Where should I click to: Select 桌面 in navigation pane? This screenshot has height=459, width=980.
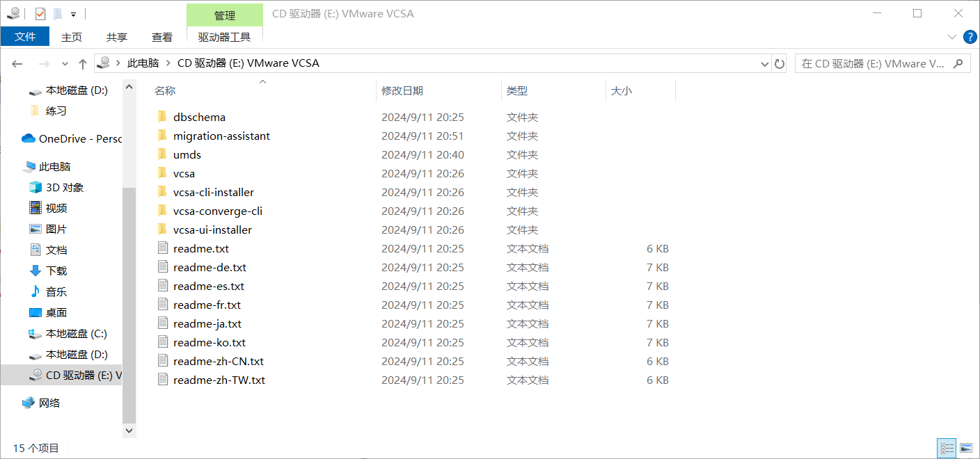[x=47, y=312]
